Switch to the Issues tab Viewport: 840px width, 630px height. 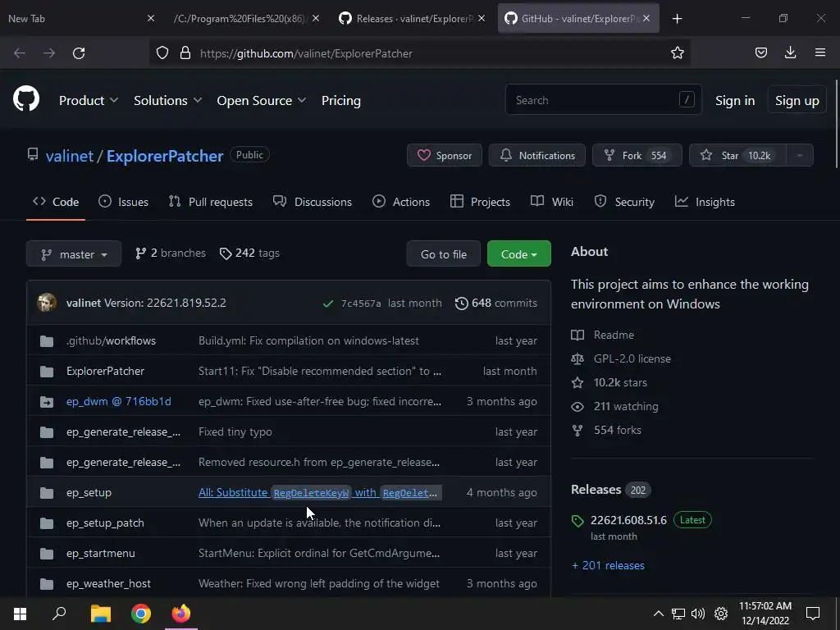click(x=123, y=202)
